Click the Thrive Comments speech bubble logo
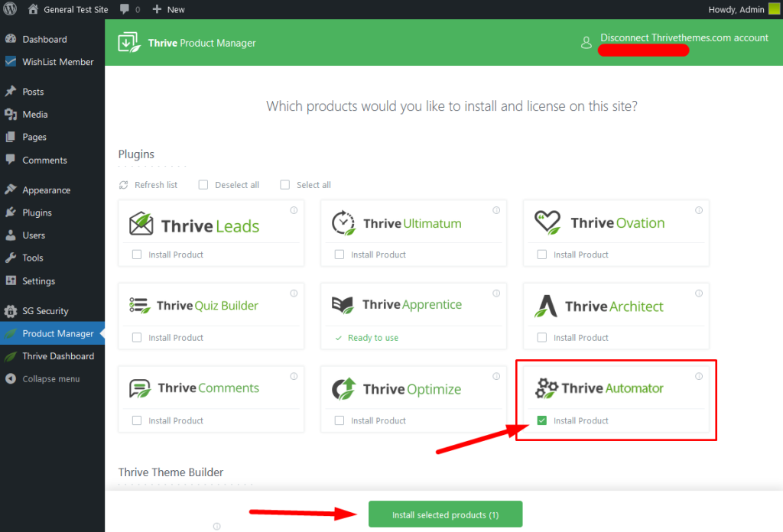This screenshot has height=532, width=783. click(x=141, y=388)
